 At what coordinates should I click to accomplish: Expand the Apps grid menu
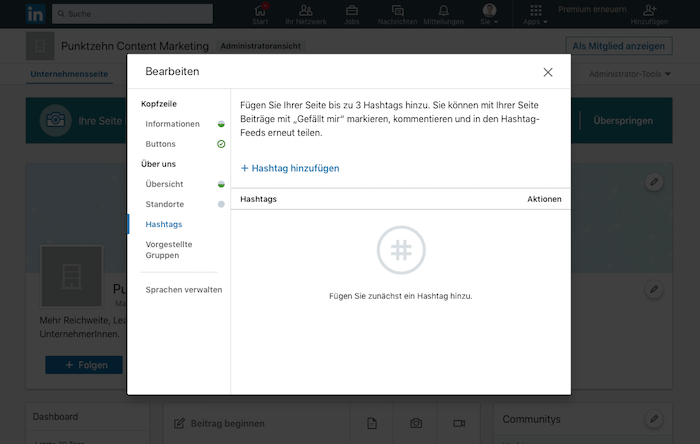(x=535, y=14)
